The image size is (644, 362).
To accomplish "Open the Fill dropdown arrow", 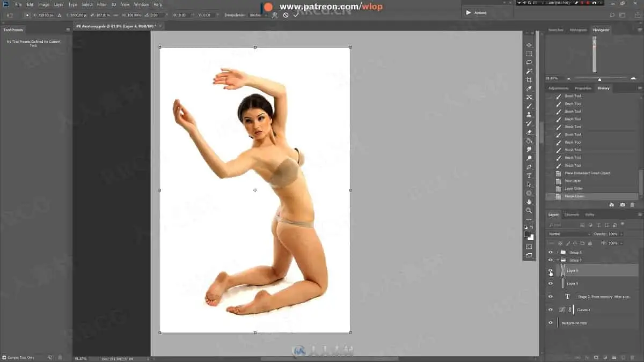I will [x=621, y=243].
